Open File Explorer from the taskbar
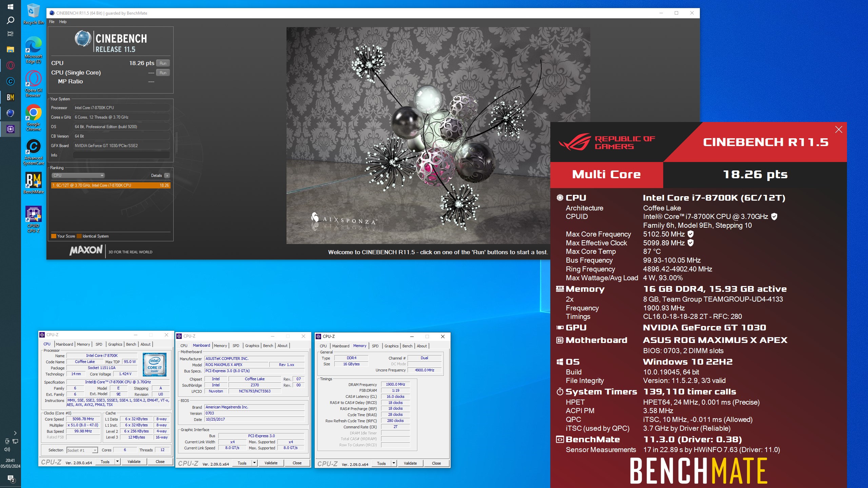The width and height of the screenshot is (868, 488). pyautogui.click(x=10, y=49)
